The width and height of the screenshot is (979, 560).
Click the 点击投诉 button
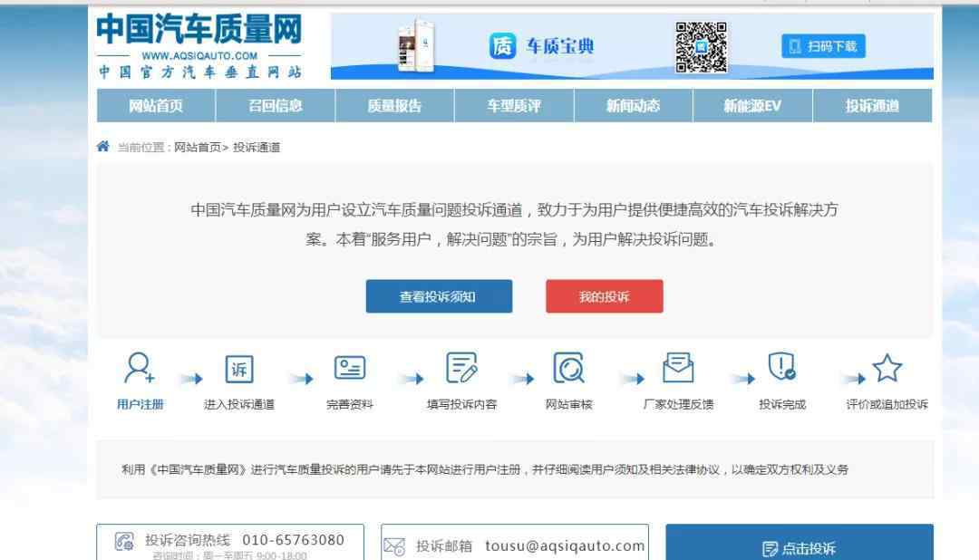[800, 542]
